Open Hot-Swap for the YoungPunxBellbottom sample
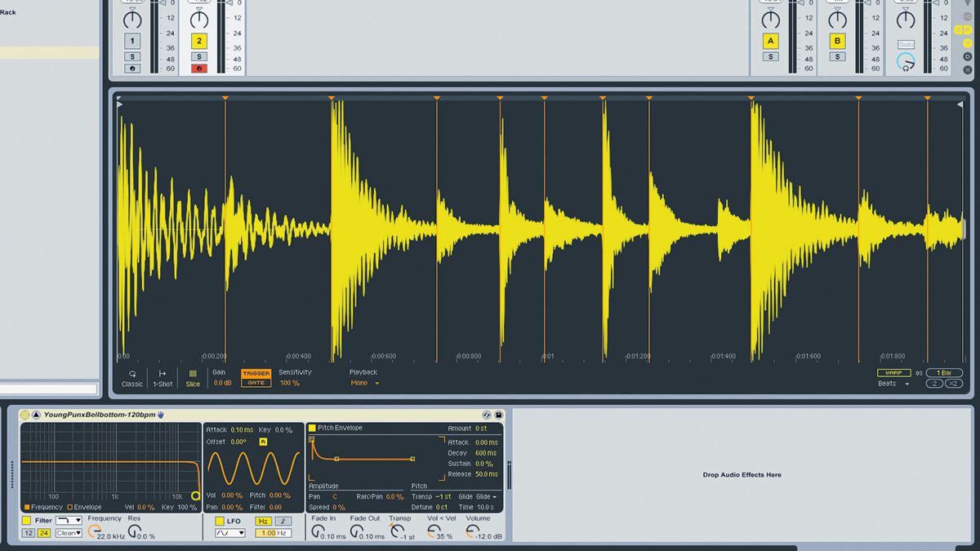Viewport: 980px width, 551px height. [161, 414]
